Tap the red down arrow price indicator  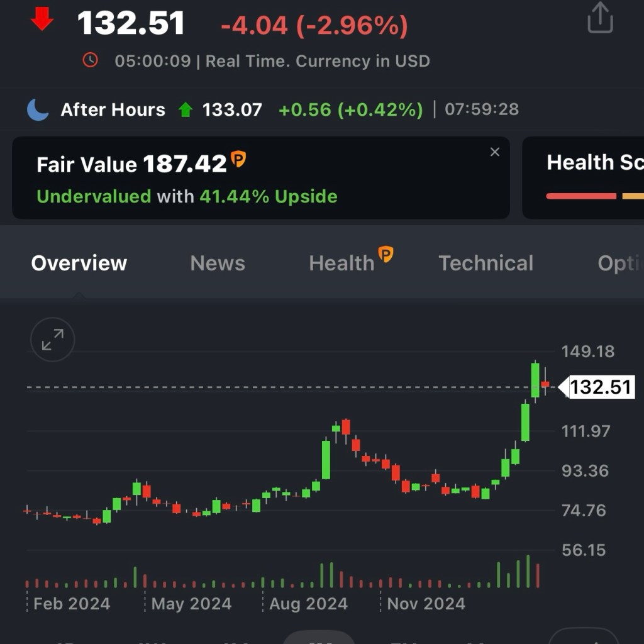click(x=42, y=20)
